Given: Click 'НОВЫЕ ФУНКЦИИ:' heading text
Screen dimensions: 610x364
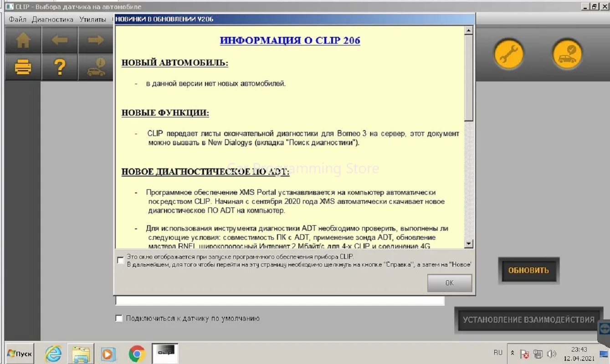Looking at the screenshot, I should point(165,112).
